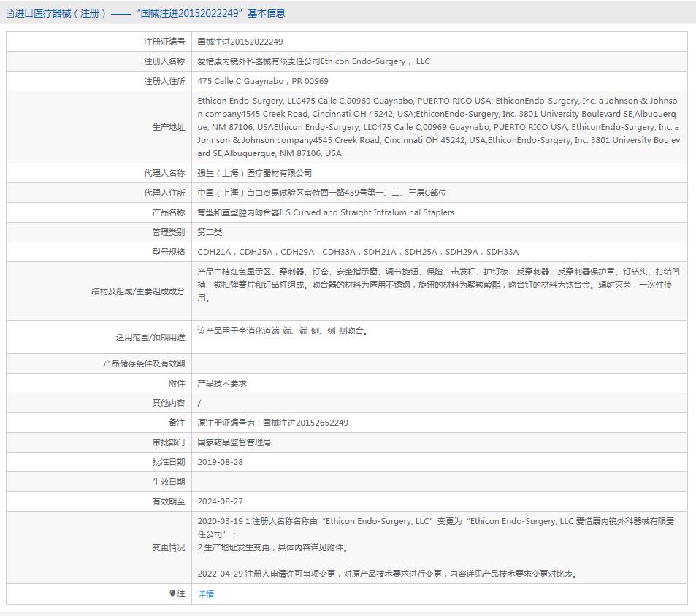Click the 代理人名称 label

pyautogui.click(x=164, y=173)
